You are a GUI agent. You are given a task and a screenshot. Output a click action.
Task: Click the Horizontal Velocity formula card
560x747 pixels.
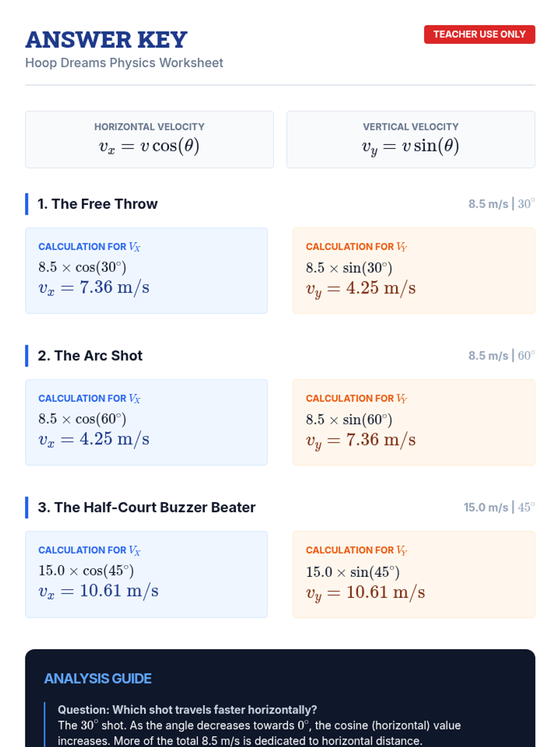pos(149,140)
